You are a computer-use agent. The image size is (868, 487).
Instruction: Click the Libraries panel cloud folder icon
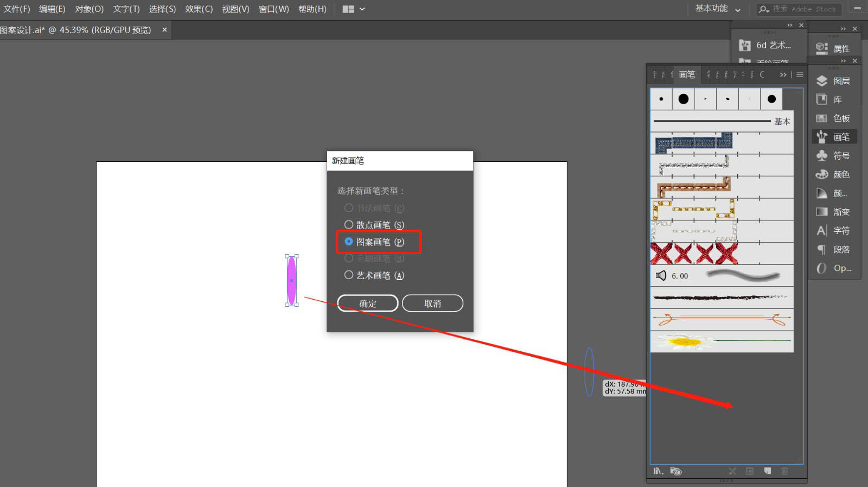(676, 471)
